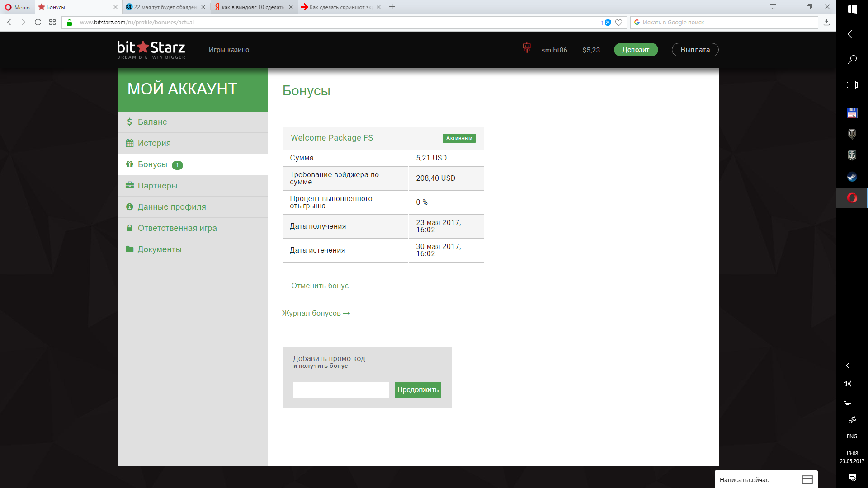This screenshot has height=488, width=868.
Task: Open the taskbar search magnifier
Action: (852, 60)
